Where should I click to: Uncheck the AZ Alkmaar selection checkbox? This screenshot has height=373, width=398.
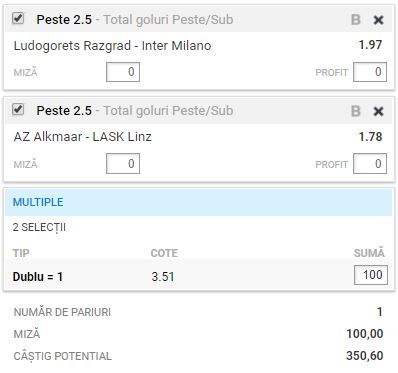point(18,109)
